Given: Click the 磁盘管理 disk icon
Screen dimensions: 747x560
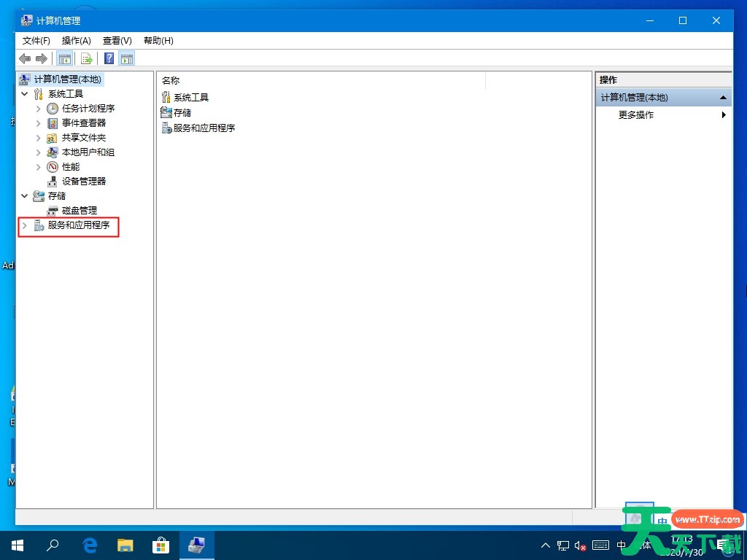Looking at the screenshot, I should (53, 211).
